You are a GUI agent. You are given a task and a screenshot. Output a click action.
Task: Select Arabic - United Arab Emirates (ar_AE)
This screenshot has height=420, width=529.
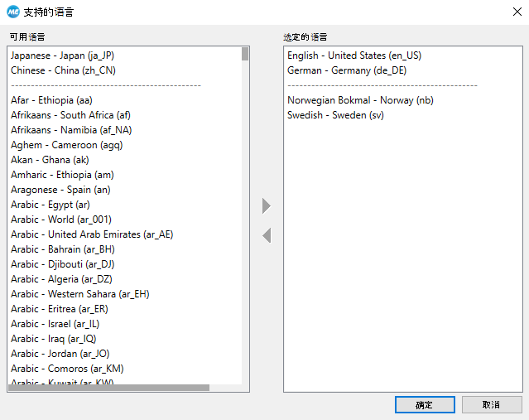92,234
